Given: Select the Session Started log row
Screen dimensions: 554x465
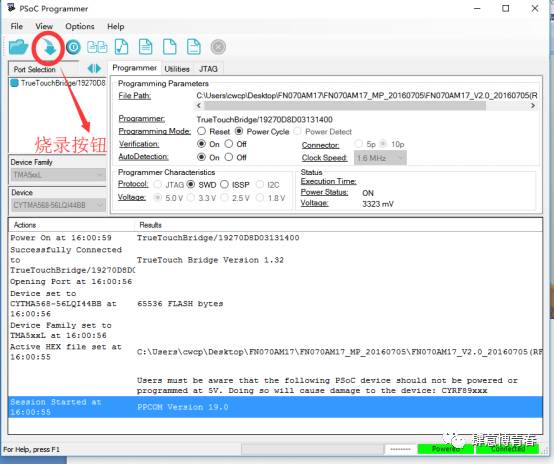Looking at the screenshot, I should point(275,407).
